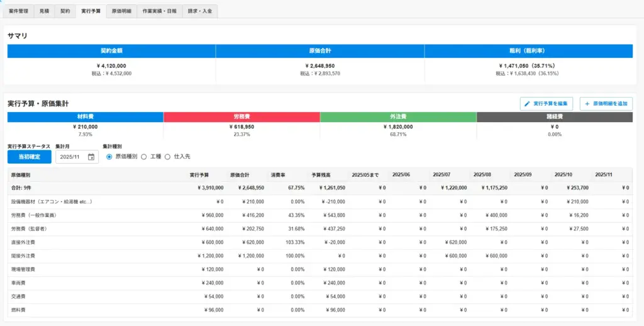Click the red 労務費 category header
This screenshot has width=644, height=326.
pos(241,117)
